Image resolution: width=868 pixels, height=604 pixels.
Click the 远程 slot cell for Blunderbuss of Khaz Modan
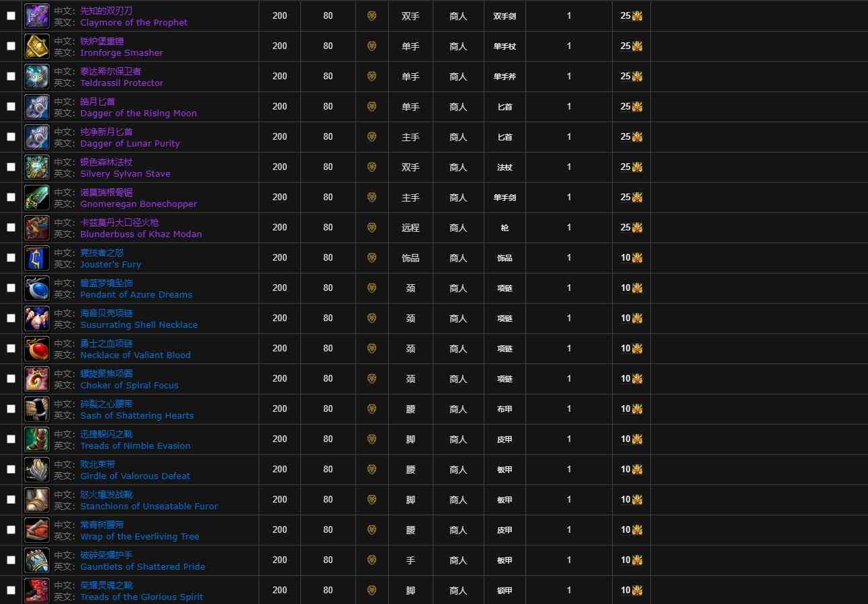tap(410, 228)
